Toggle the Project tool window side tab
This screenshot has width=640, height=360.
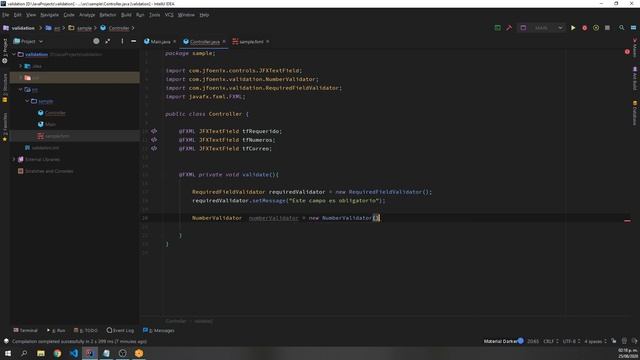tap(5, 51)
